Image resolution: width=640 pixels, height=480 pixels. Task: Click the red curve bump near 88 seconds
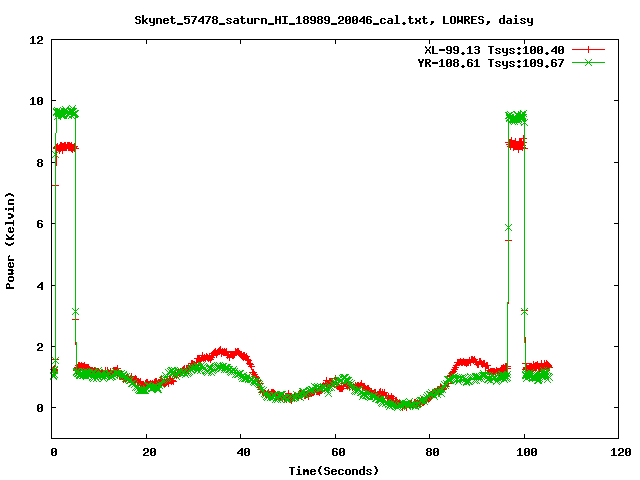[470, 362]
